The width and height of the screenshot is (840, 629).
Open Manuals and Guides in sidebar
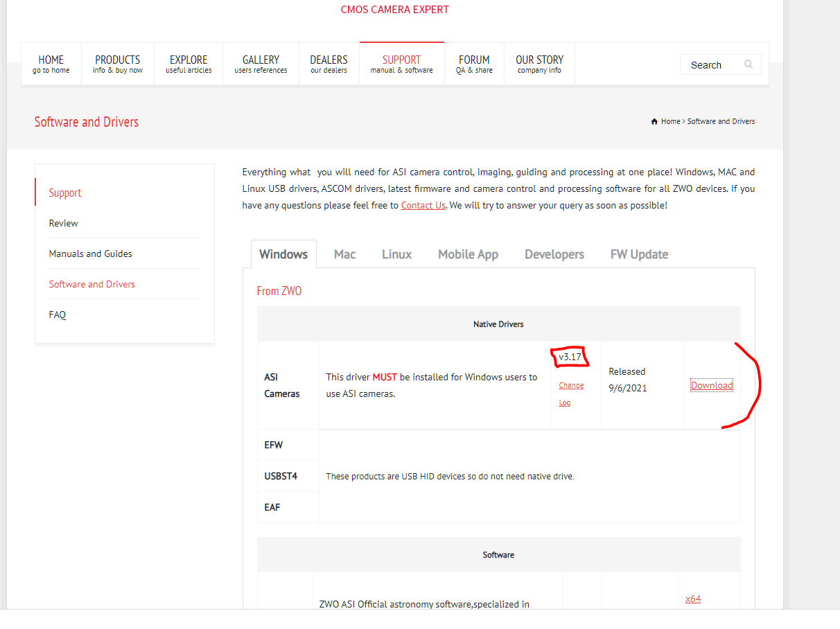[90, 254]
